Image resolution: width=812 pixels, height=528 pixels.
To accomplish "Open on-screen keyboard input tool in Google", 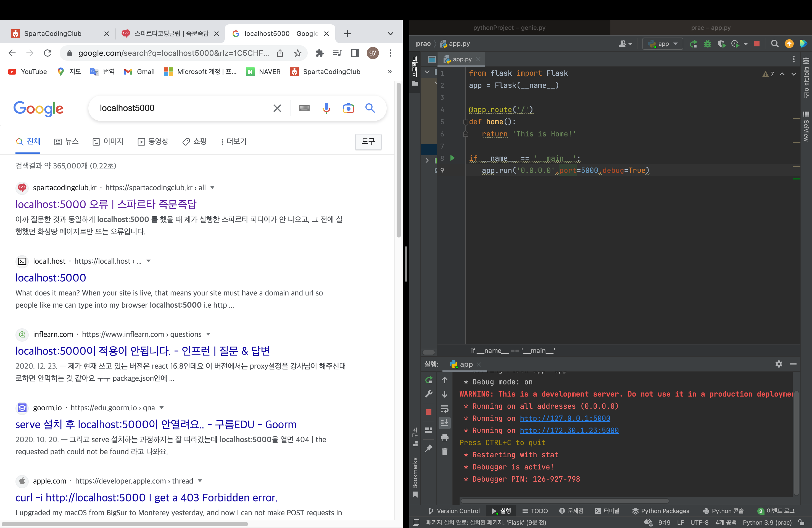I will coord(304,108).
